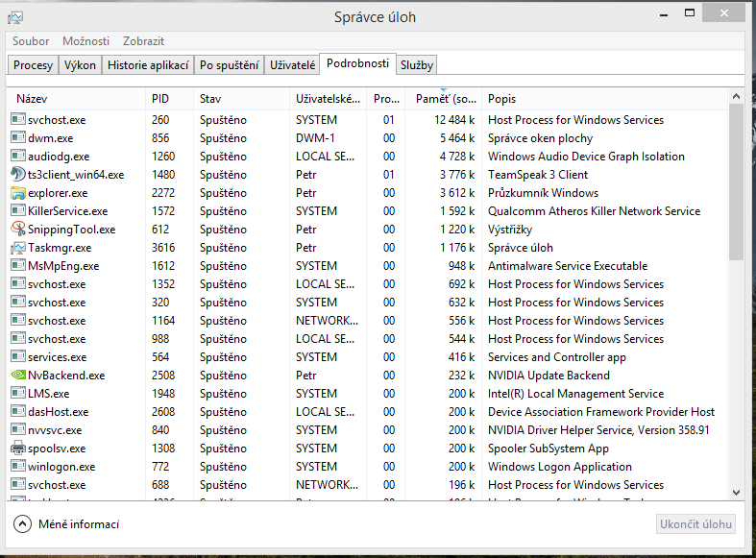This screenshot has height=558, width=756.
Task: Select the spoolsv.exe printer icon
Action: (17, 449)
